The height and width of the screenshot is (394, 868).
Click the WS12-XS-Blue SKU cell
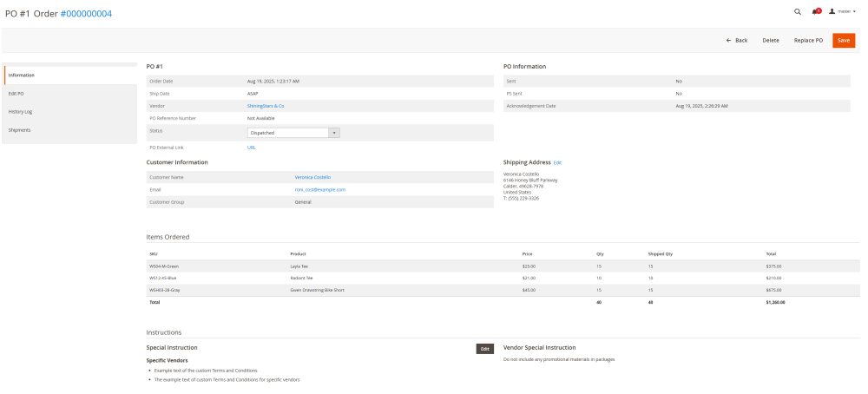pos(163,278)
